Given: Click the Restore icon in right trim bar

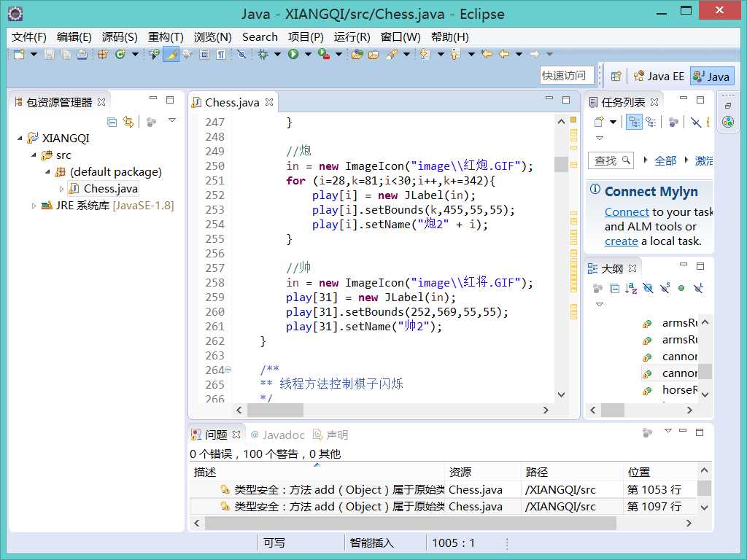Looking at the screenshot, I should pyautogui.click(x=728, y=106).
